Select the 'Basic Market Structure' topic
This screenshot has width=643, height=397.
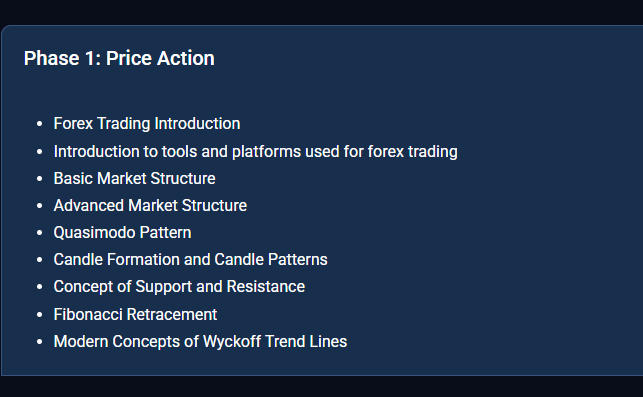(x=135, y=178)
